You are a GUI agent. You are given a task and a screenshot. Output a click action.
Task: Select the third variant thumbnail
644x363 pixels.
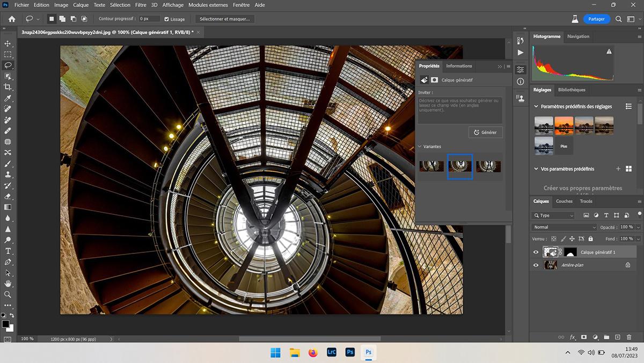coord(488,166)
